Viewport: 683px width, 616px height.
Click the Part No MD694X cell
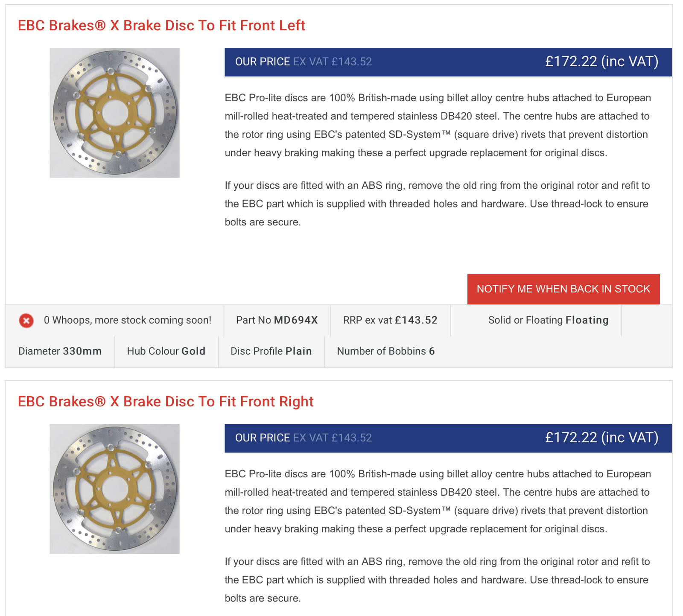pyautogui.click(x=277, y=320)
